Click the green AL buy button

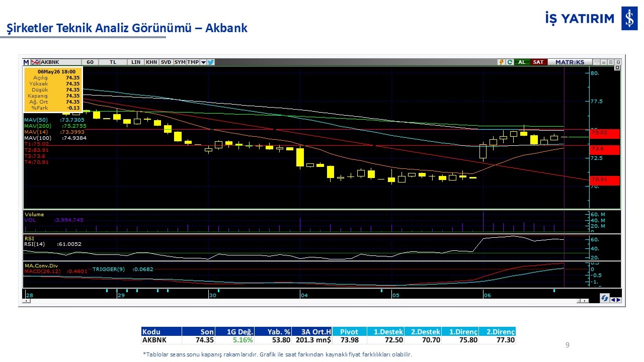point(522,62)
